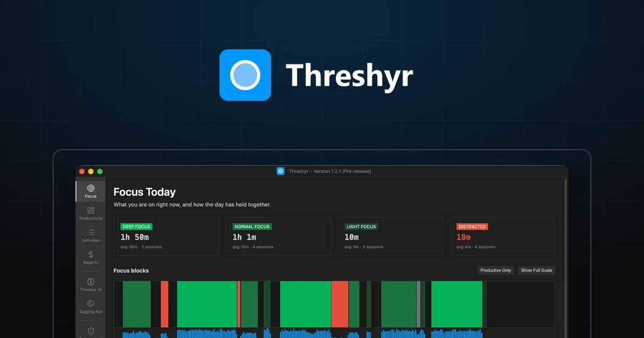
Task: Click the 'avg 3m · 3 sessions' text
Action: (364, 247)
